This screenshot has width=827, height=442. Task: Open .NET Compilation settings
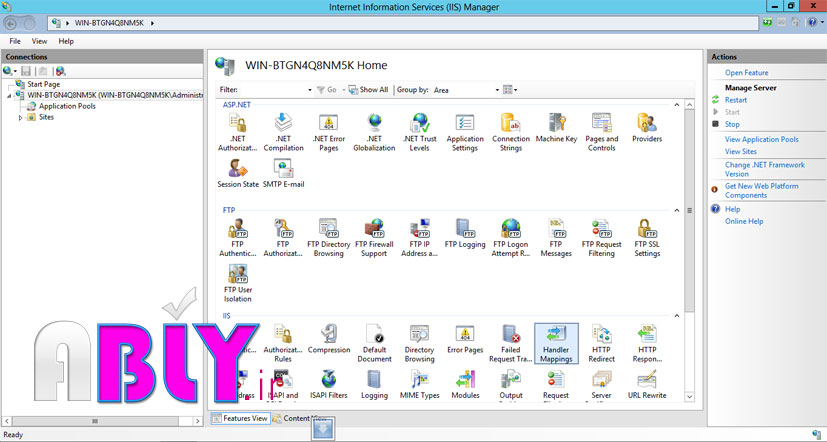(283, 133)
